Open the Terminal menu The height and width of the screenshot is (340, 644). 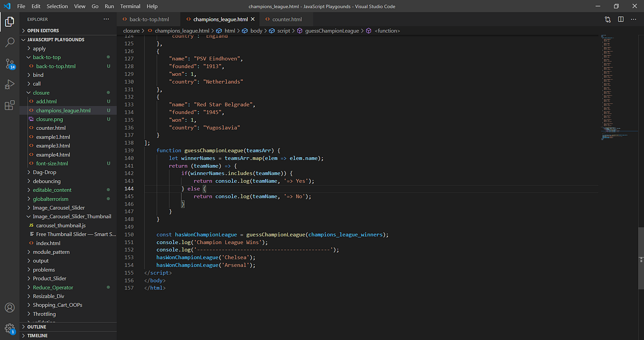tap(130, 6)
